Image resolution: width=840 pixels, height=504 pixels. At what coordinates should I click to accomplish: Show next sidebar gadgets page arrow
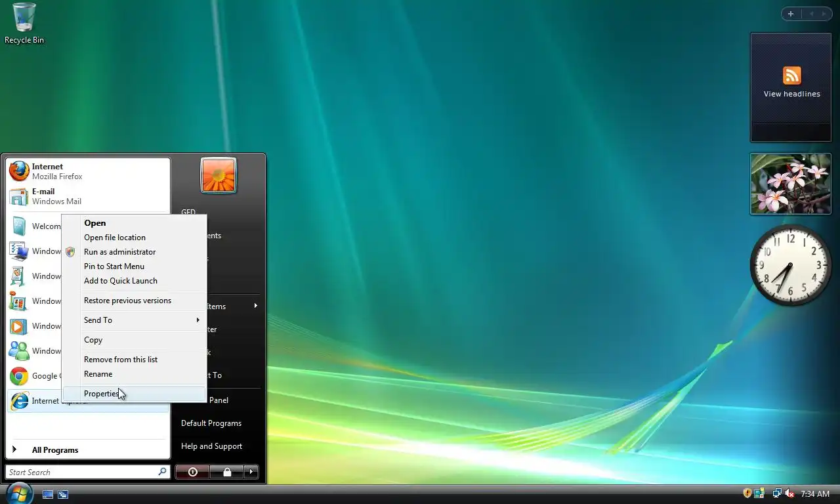(824, 14)
